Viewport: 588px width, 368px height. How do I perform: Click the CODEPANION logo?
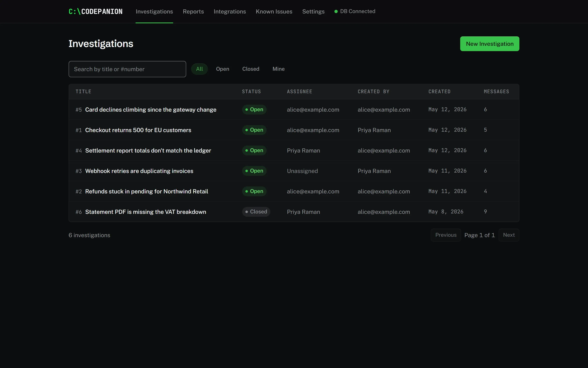96,11
